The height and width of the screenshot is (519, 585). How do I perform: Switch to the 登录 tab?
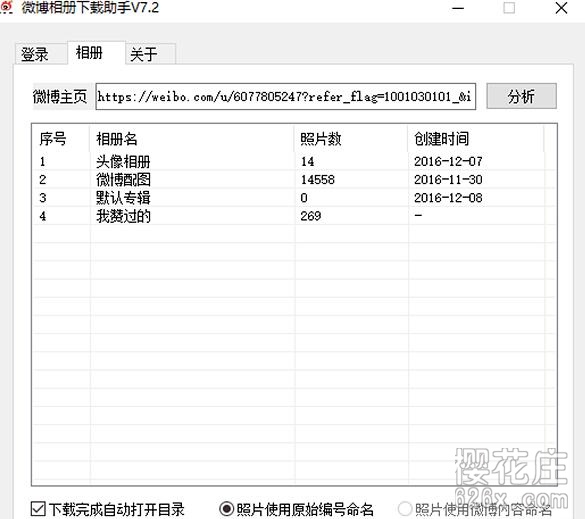[41, 54]
